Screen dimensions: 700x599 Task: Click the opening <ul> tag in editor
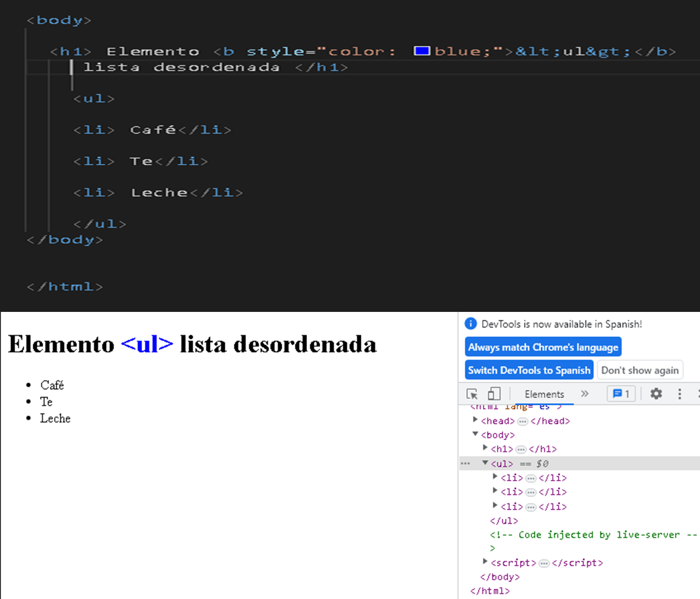point(94,98)
